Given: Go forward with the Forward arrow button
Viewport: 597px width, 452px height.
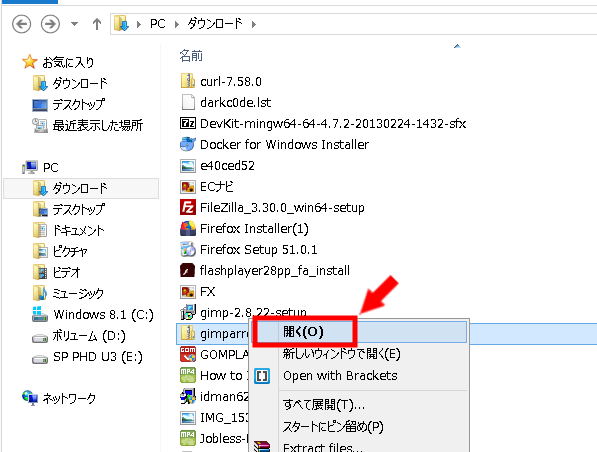Looking at the screenshot, I should tap(50, 24).
